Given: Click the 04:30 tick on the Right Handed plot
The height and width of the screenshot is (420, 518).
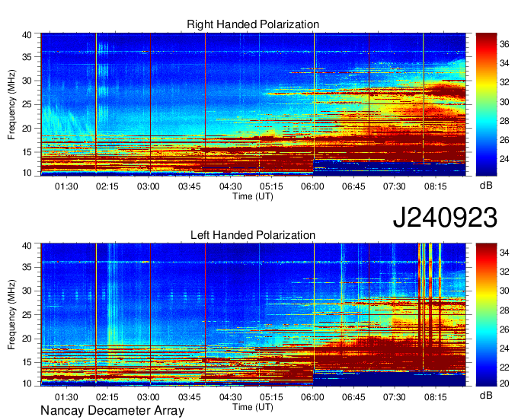Looking at the screenshot, I should tap(230, 186).
